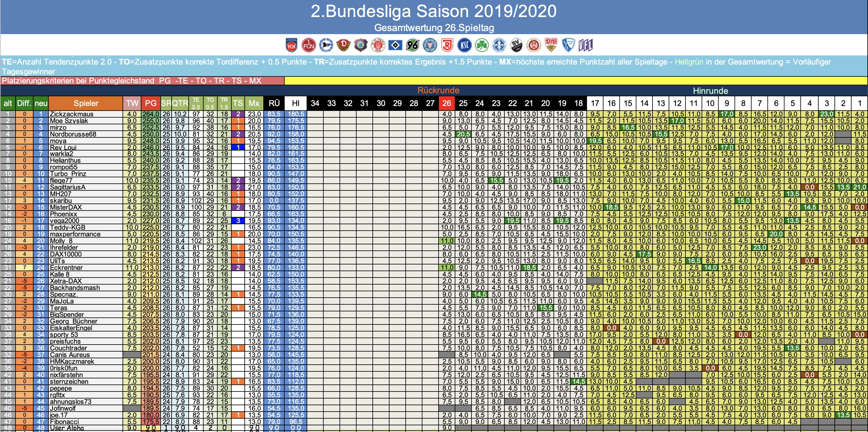Viewport: 868px width, 432px height.
Task: Select player name 'Backhandsmash'
Action: (75, 288)
